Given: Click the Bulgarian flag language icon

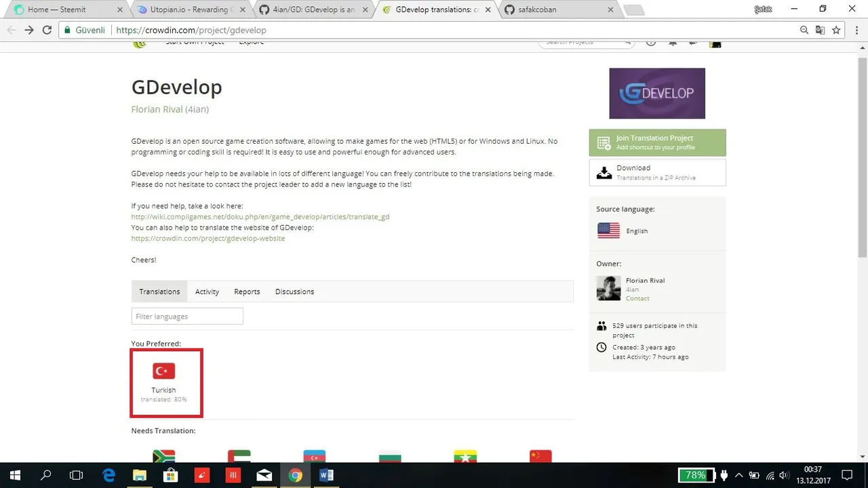Looking at the screenshot, I should coord(390,456).
